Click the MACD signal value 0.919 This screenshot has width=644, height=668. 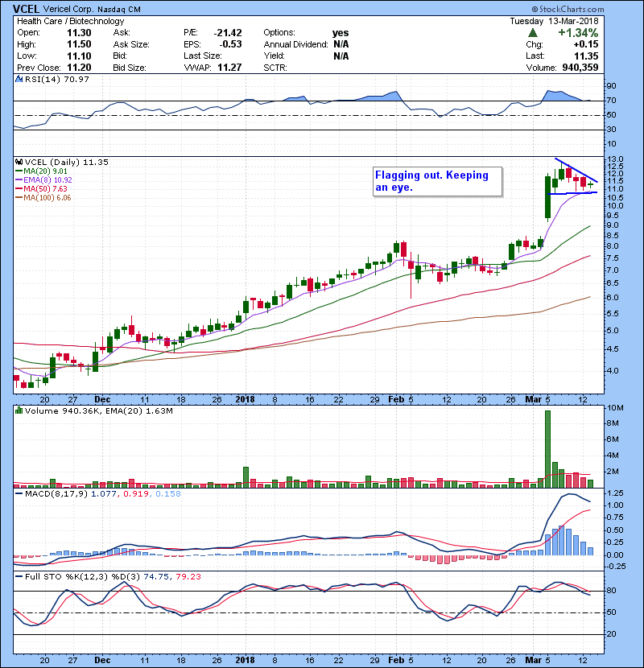pos(136,494)
